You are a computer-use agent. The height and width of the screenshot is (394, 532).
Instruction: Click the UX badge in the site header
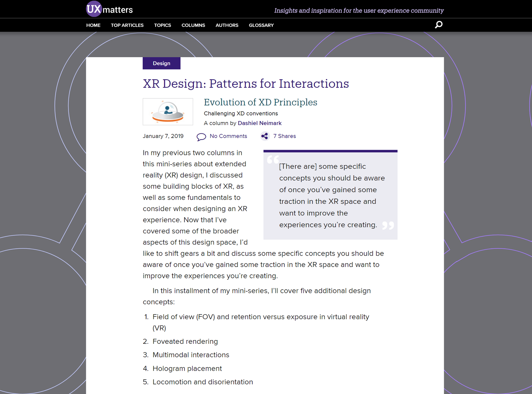(x=94, y=9)
